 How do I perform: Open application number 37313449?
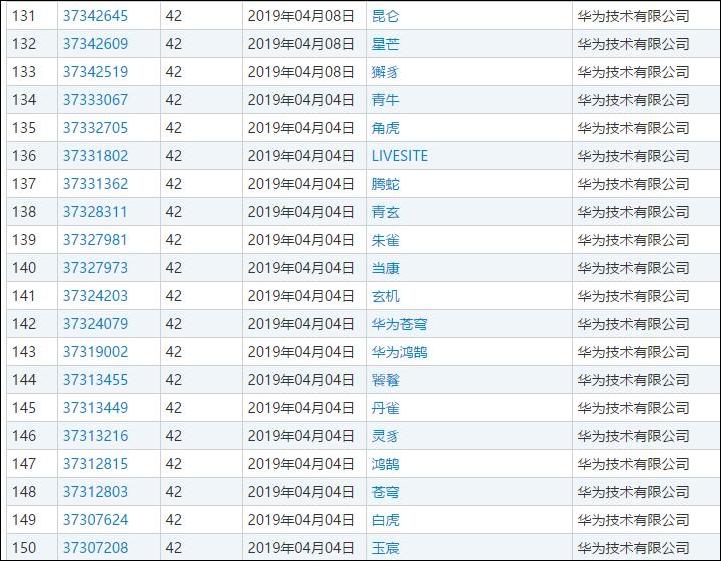pos(95,408)
